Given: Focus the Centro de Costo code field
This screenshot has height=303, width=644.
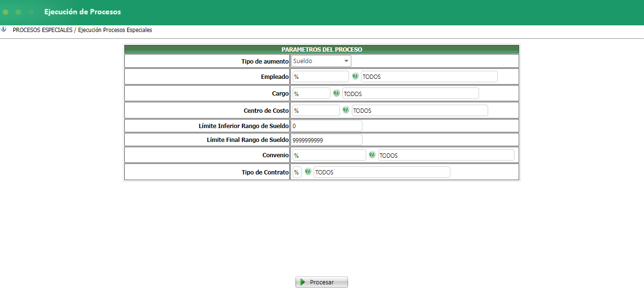Looking at the screenshot, I should (x=316, y=110).
